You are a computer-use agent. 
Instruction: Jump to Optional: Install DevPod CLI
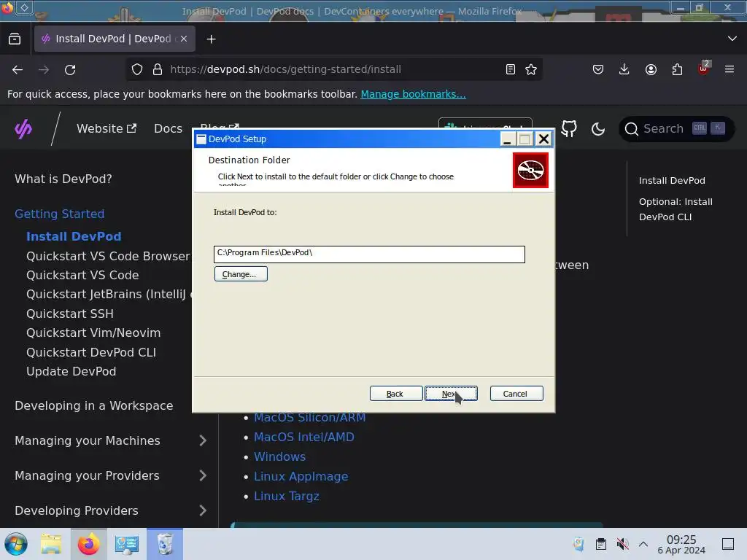click(x=676, y=209)
